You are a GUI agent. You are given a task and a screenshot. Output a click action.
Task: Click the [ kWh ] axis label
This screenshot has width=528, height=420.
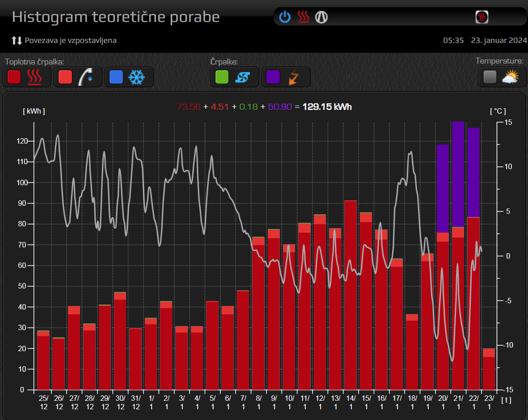click(x=34, y=111)
